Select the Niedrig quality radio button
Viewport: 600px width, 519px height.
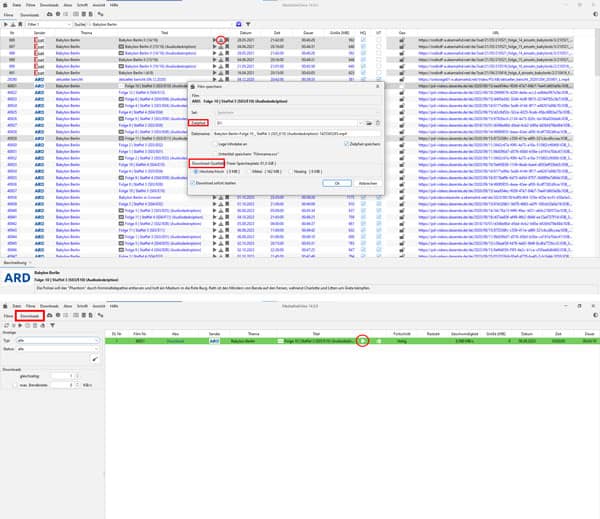290,171
